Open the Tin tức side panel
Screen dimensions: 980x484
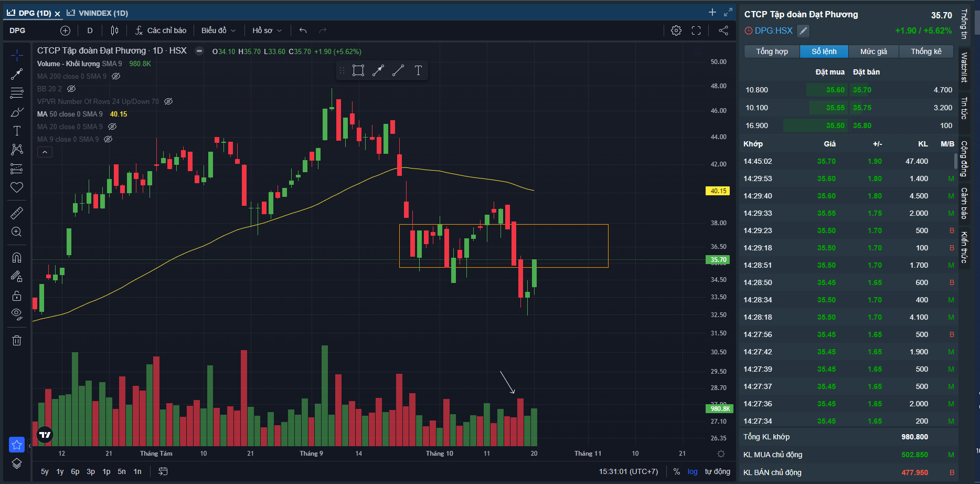(964, 108)
